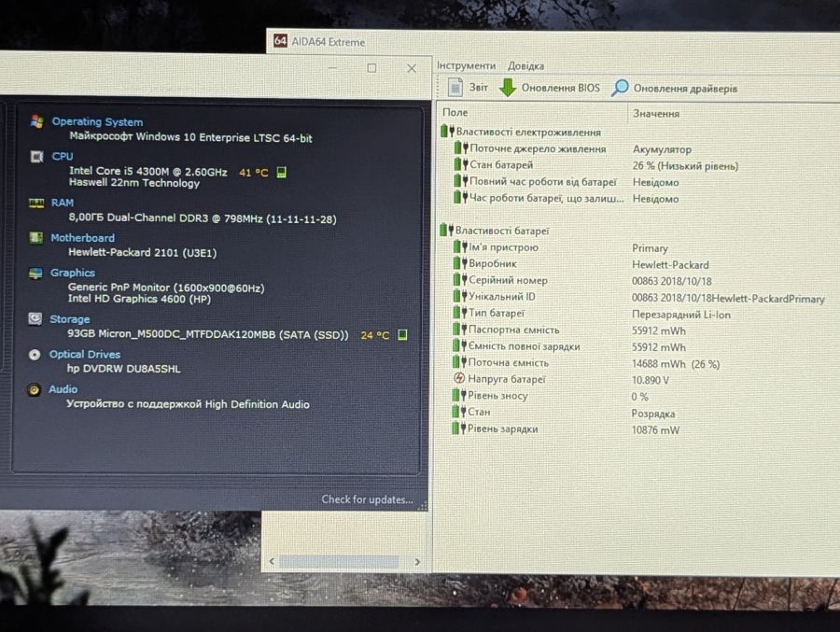Select the 10876 mW value
Viewport: 840px width, 632px height.
click(655, 430)
